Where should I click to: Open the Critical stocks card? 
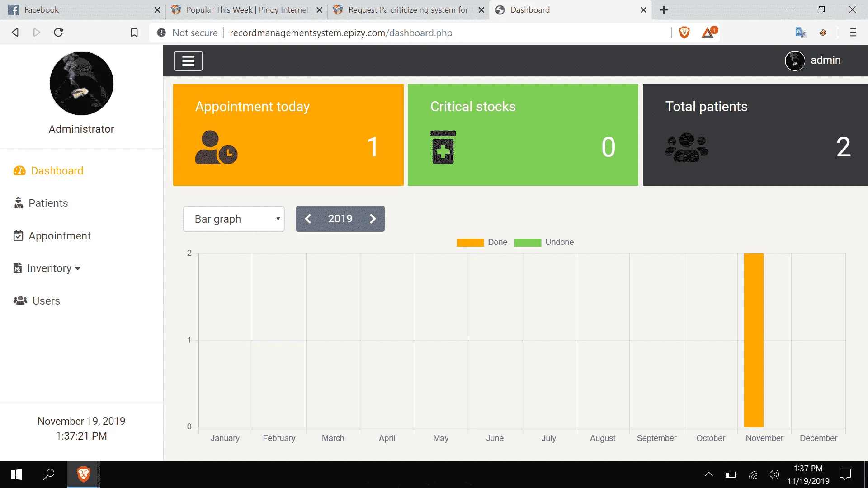[523, 135]
